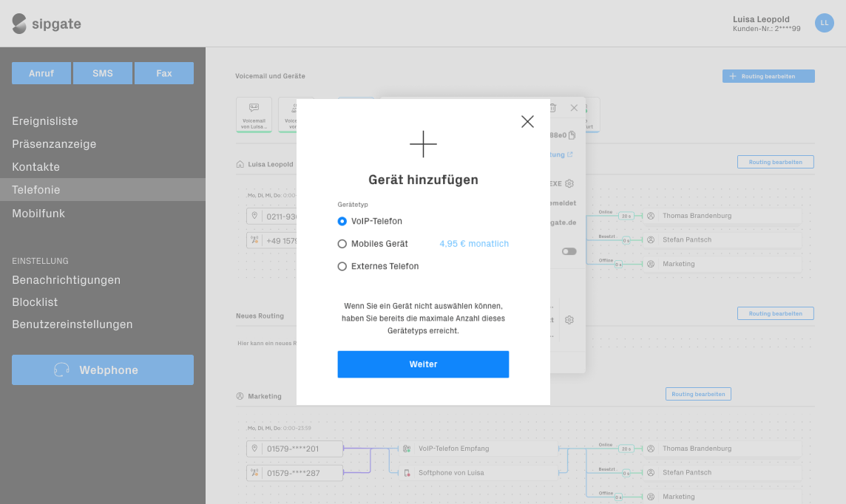Click the Luisa Leopold account name

pyautogui.click(x=761, y=19)
